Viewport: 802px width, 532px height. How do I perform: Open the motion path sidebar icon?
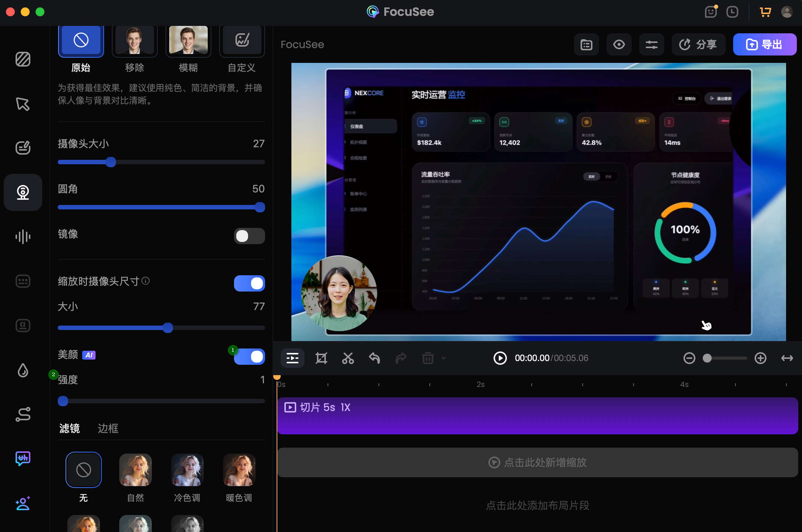(x=23, y=414)
